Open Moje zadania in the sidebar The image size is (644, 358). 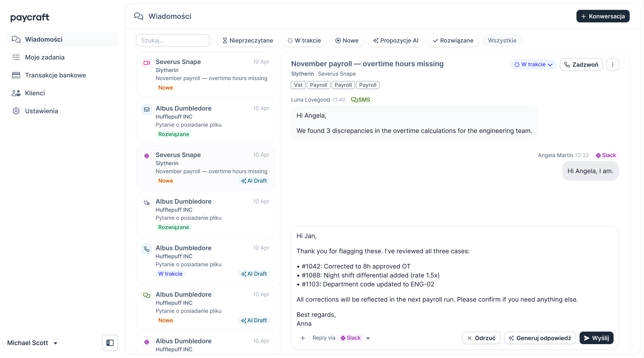[63, 57]
